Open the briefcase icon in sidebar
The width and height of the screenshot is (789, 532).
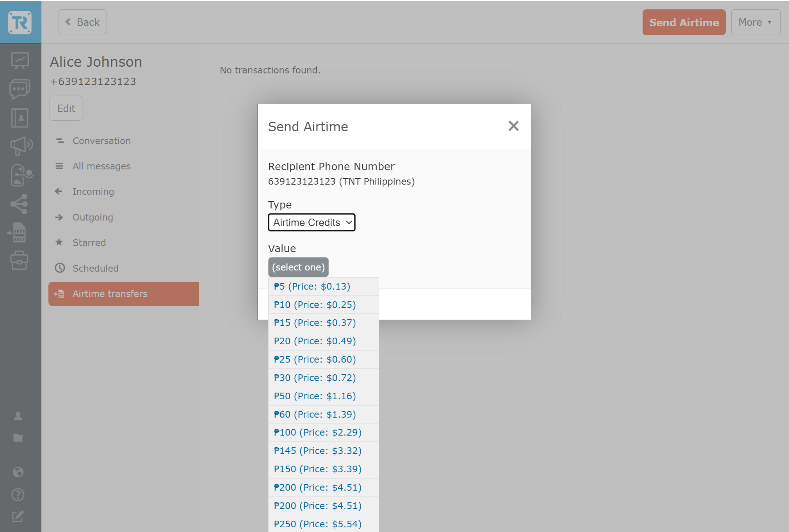(19, 260)
